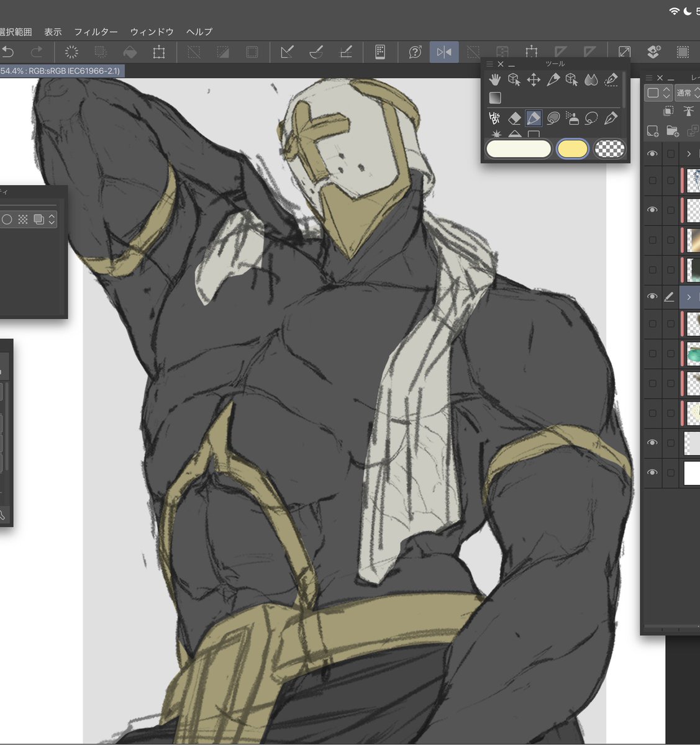Show the teal blob layer

click(652, 353)
